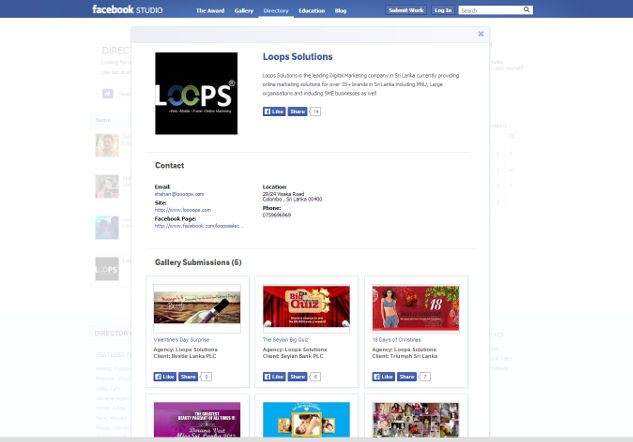The image size is (633, 442).
Task: Open Valentine's Day Surprise thumbnail
Action: pyautogui.click(x=197, y=309)
